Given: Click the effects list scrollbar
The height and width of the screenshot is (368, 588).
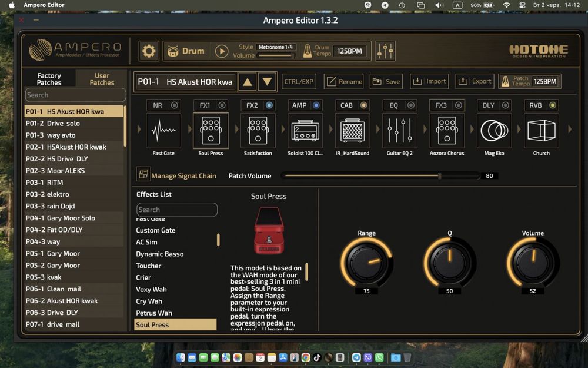Looking at the screenshot, I should coord(218,240).
